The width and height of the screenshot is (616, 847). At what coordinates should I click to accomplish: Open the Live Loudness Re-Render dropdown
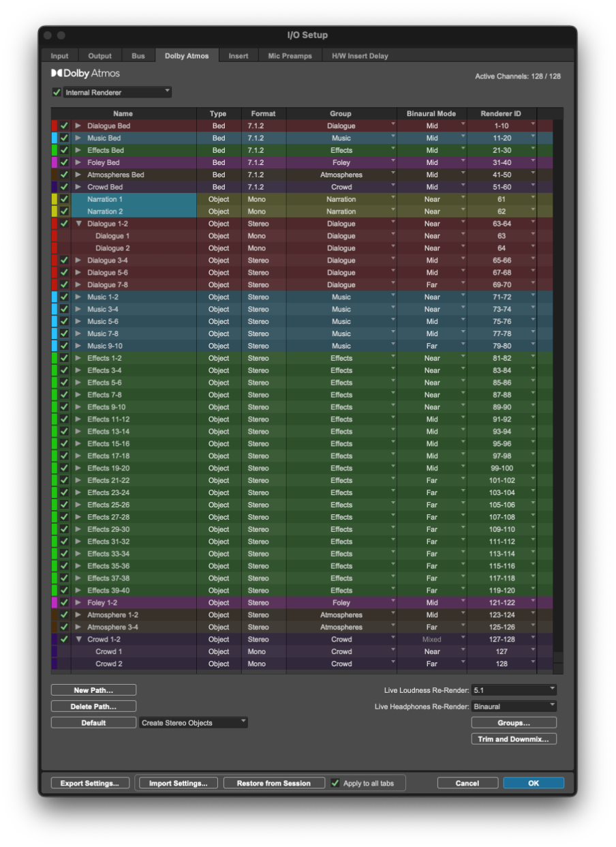513,691
